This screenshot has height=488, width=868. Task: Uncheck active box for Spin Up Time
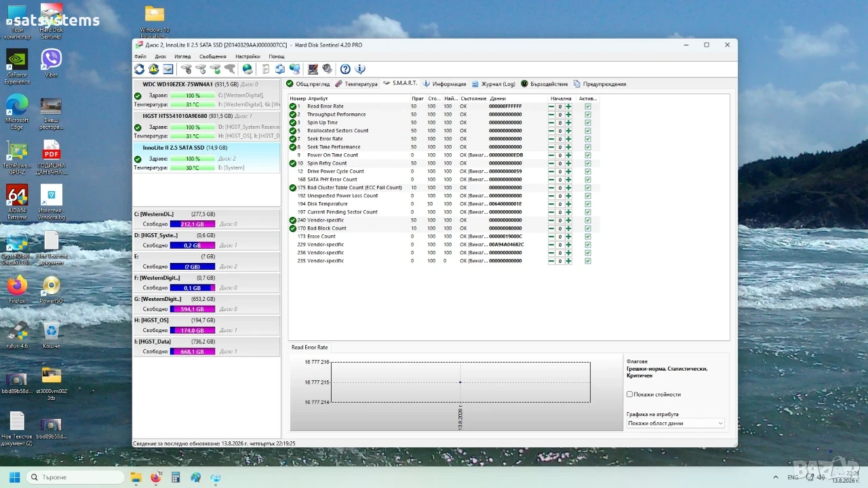coord(587,123)
